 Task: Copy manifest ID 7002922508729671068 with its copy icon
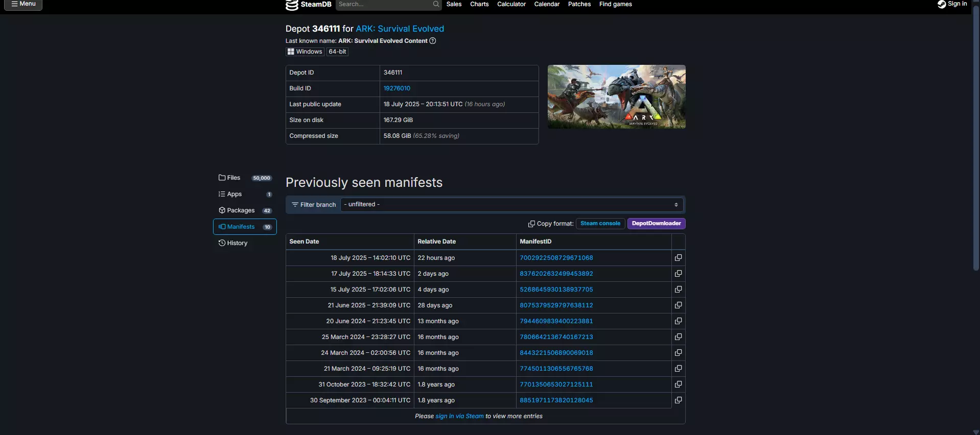point(678,258)
